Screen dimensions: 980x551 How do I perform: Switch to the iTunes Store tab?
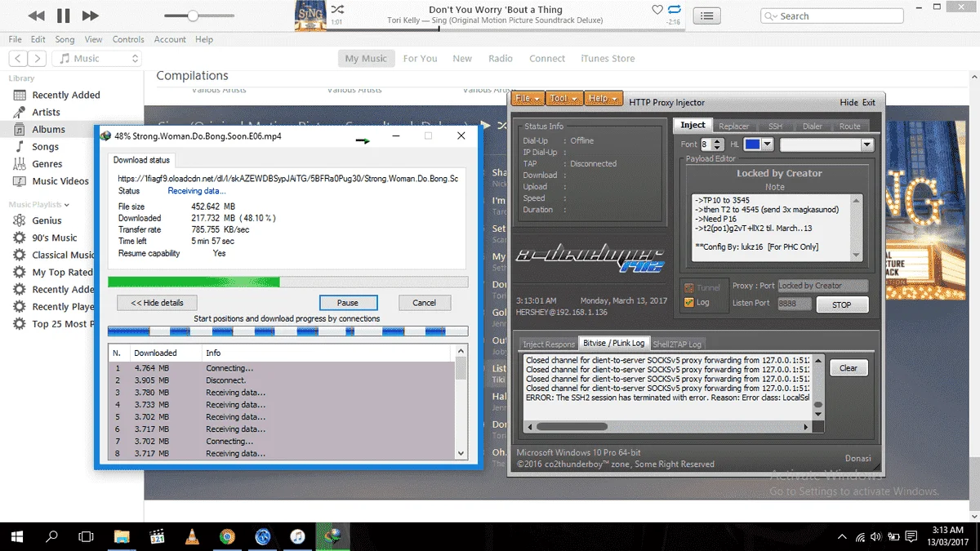pos(608,59)
